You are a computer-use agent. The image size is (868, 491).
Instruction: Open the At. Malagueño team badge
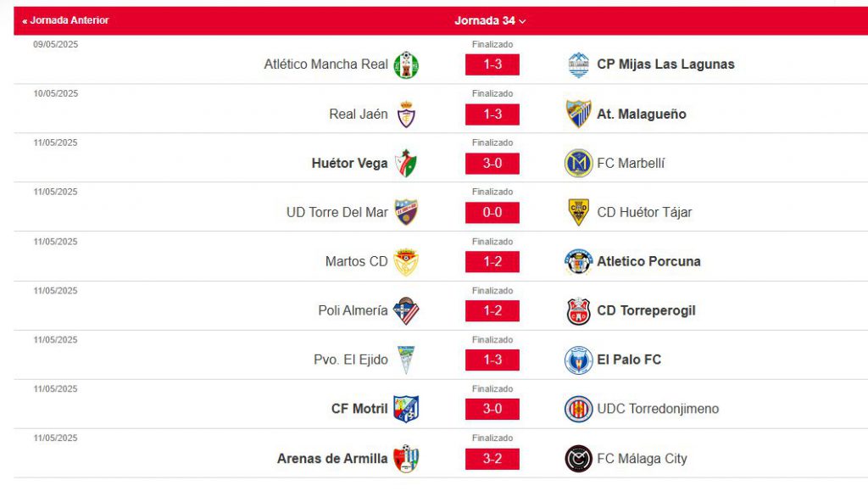coord(578,114)
